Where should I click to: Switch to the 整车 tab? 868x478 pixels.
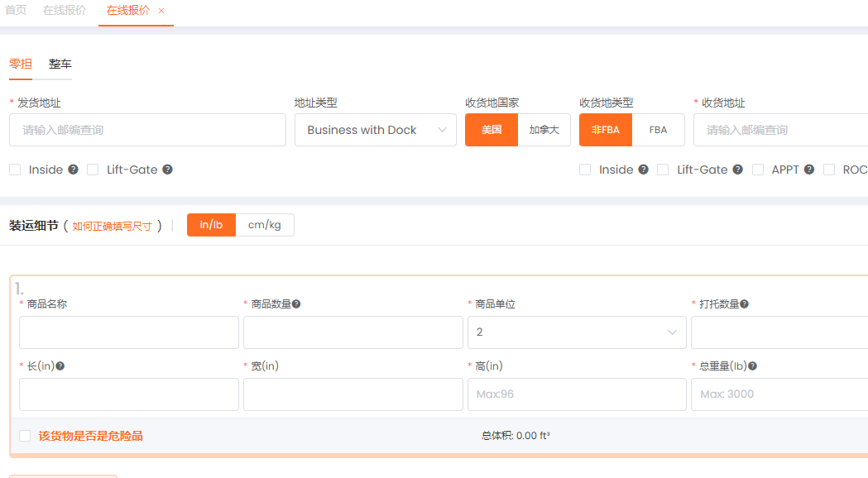pos(60,64)
